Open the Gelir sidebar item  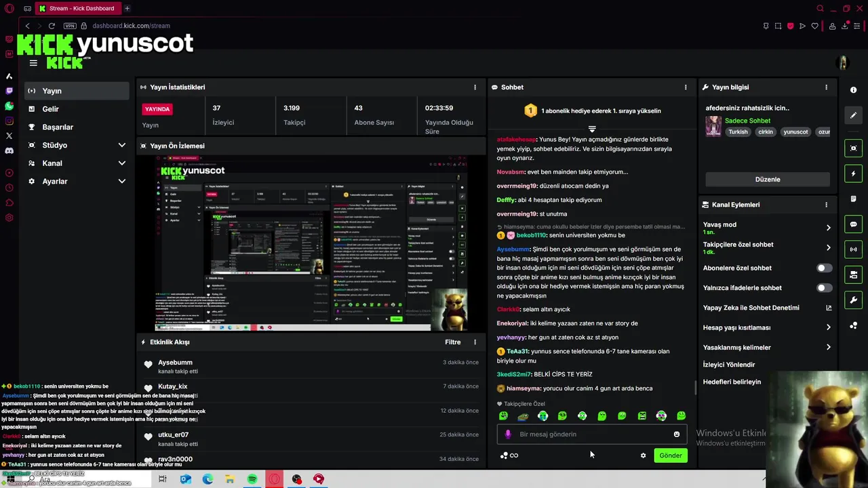(x=77, y=109)
